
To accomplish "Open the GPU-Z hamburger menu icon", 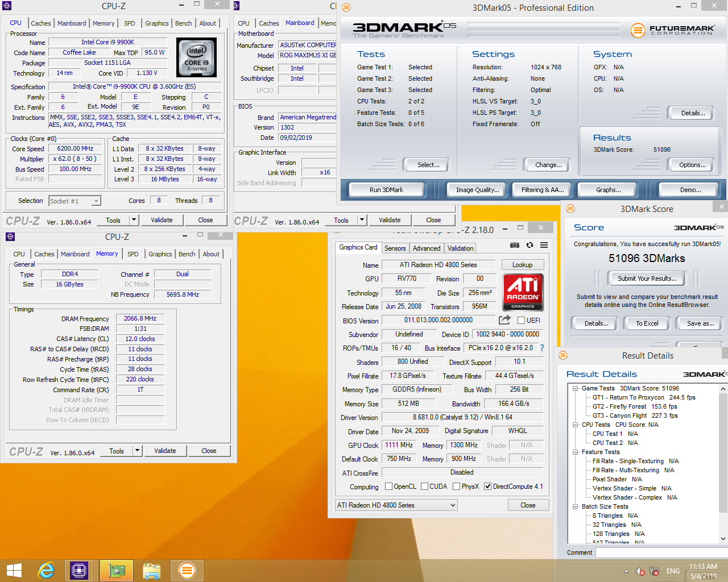I will coord(544,245).
